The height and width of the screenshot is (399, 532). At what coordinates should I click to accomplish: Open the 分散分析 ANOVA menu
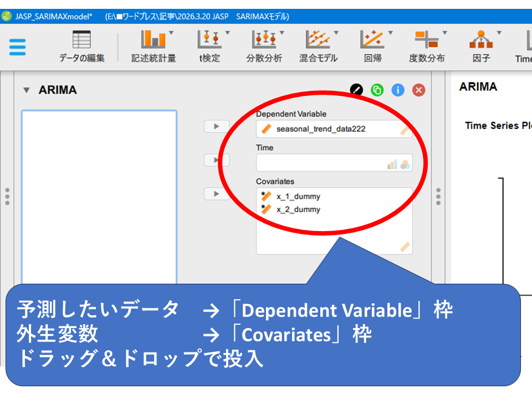[x=264, y=47]
